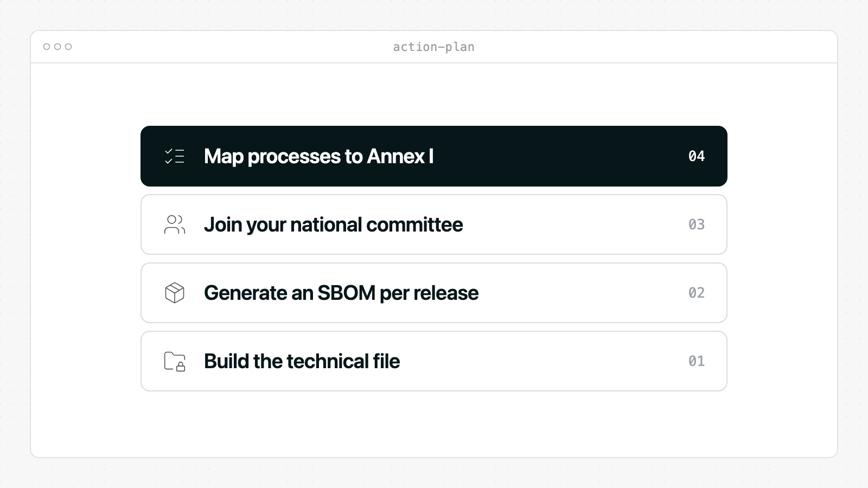Choose the 'Generate an SBOM per release' text
868x488 pixels.
click(x=341, y=293)
